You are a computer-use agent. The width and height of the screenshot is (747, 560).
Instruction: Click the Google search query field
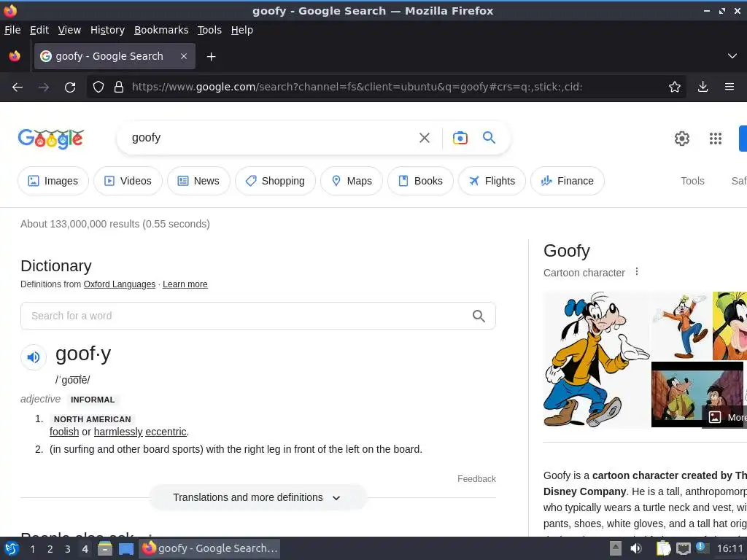tap(269, 138)
